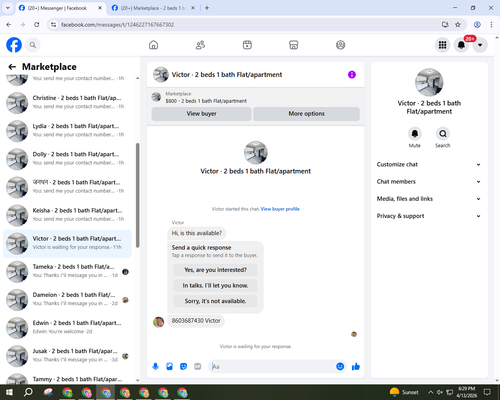Click the Facebook search magnifier icon
500x400 pixels.
click(33, 45)
